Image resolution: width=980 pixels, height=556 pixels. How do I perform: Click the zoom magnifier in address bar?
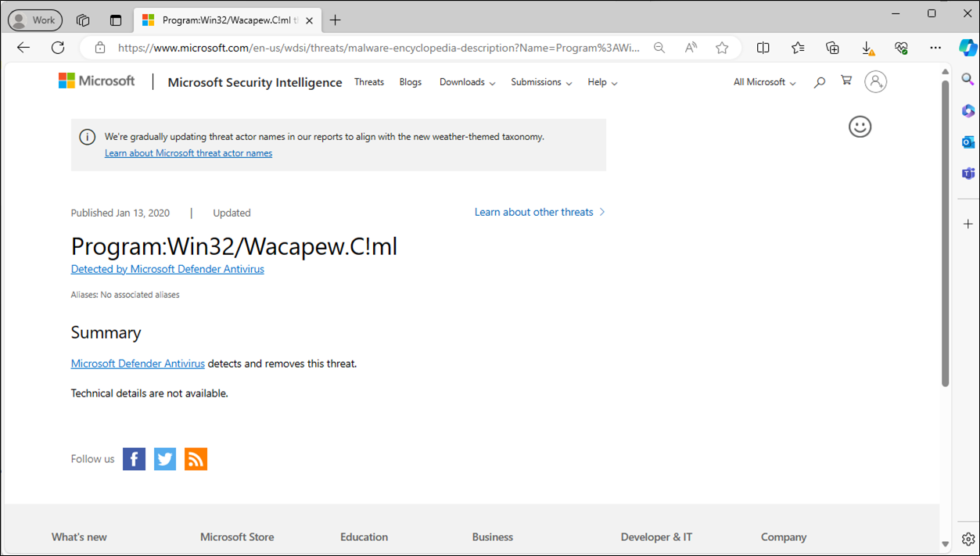[x=659, y=48]
